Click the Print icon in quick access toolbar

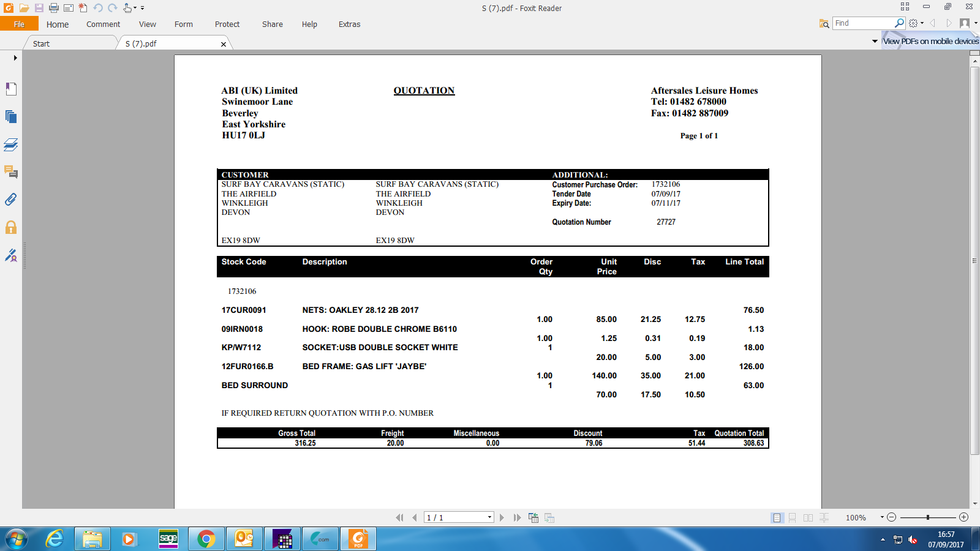(x=54, y=8)
